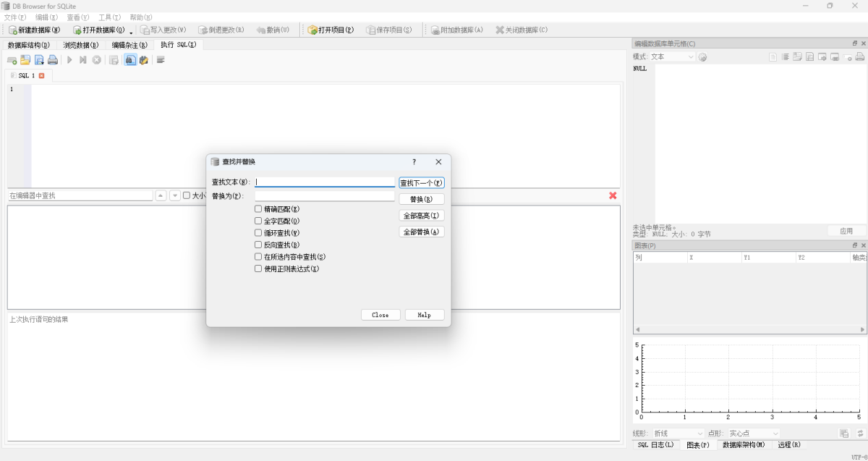Switch to the 浏览数据 tab

pyautogui.click(x=80, y=45)
